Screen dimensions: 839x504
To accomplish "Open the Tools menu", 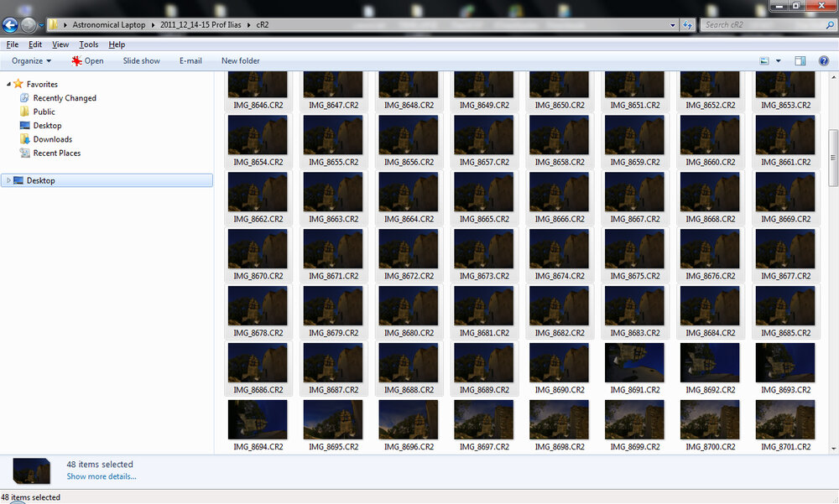I will click(88, 44).
